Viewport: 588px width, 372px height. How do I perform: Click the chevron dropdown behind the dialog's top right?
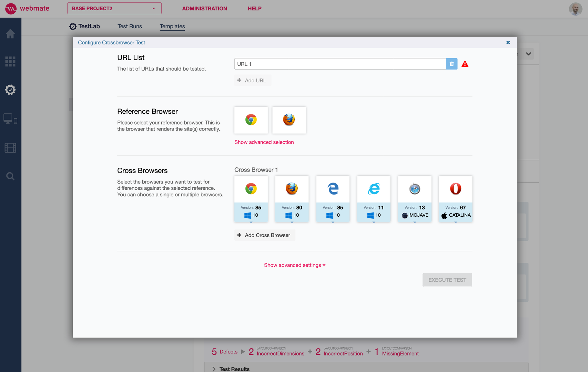[528, 54]
